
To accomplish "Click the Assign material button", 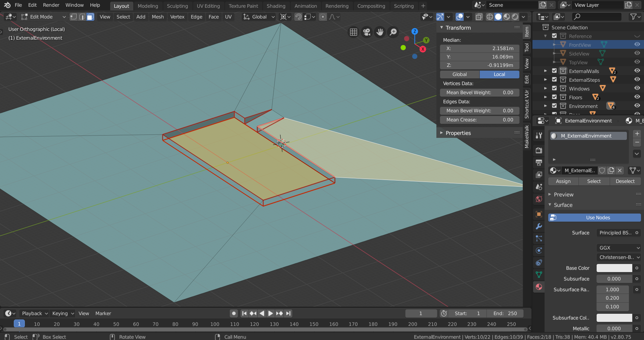I will [563, 181].
